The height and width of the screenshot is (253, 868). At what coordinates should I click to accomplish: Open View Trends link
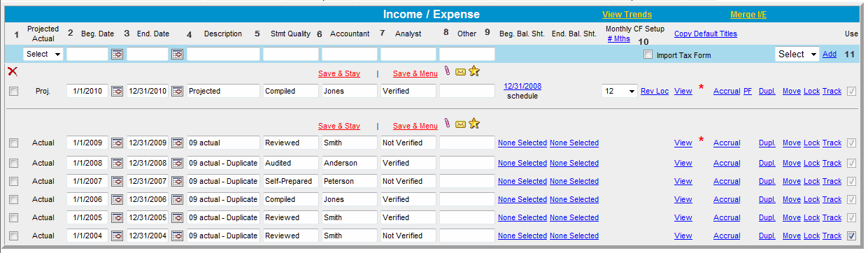[627, 15]
